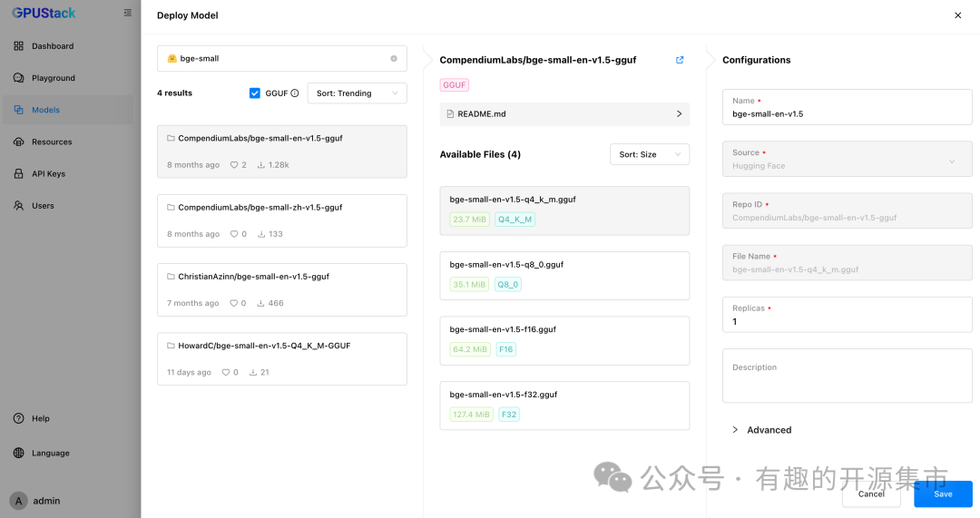980x518 pixels.
Task: Select bge-small-en-v1.5-q4_k_m.gguf file
Action: [x=564, y=210]
